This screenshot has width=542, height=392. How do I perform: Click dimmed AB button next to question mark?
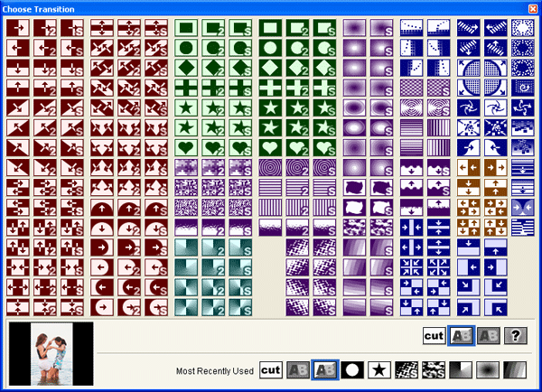click(x=489, y=336)
